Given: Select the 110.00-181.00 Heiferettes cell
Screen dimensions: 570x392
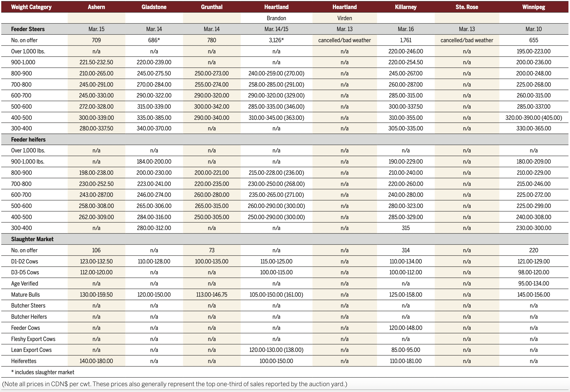Looking at the screenshot, I should pyautogui.click(x=406, y=361).
